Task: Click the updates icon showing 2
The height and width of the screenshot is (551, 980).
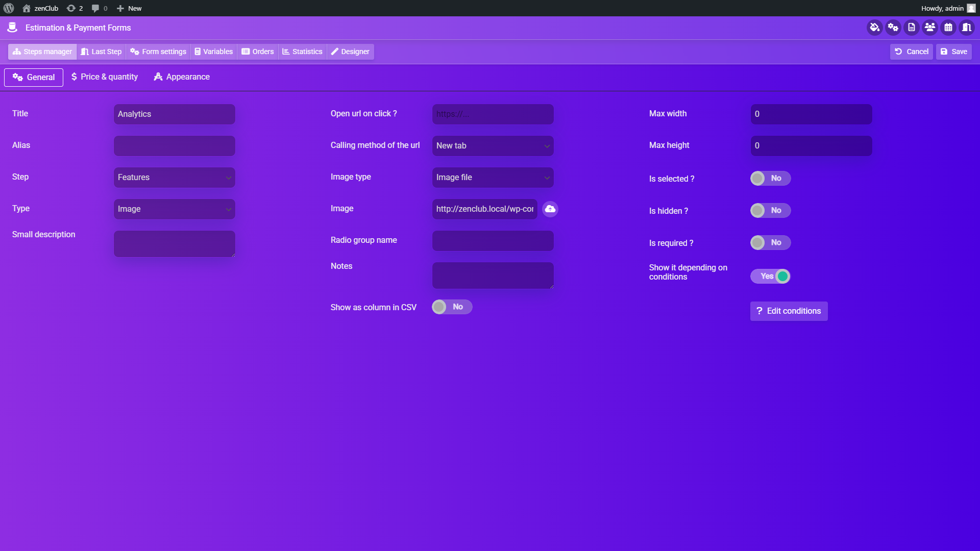Action: tap(75, 8)
